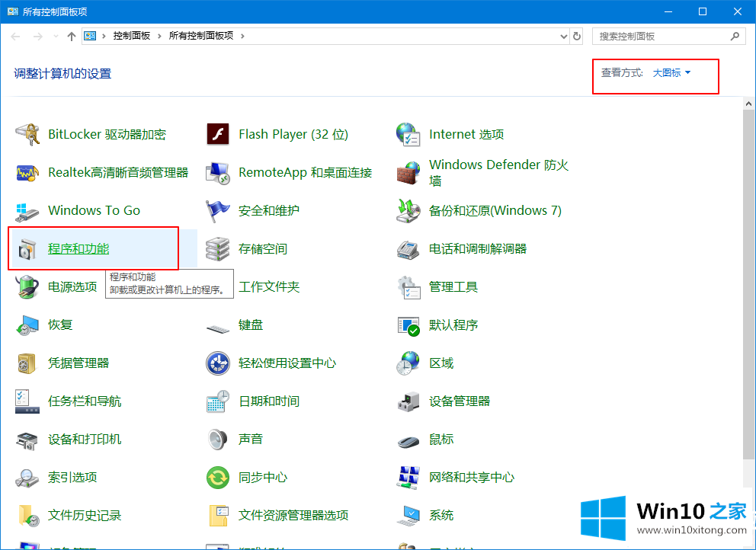Open the RemoteApp 和桌面连接 icon

tap(218, 173)
